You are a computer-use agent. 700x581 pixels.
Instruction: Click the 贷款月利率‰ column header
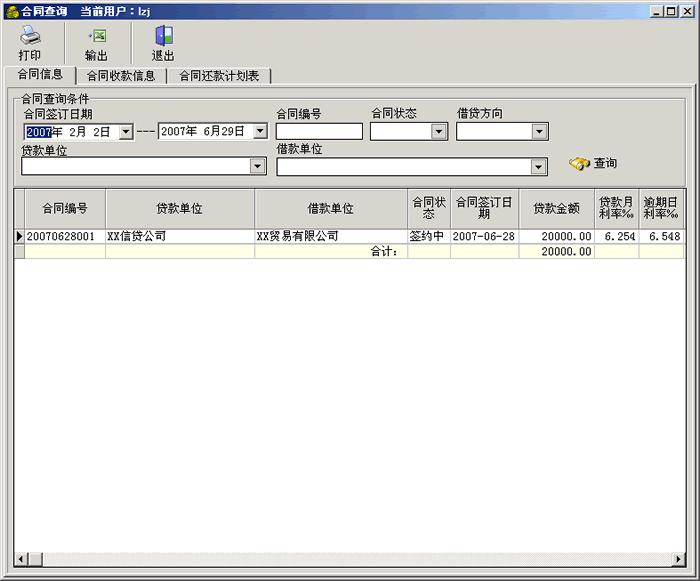pyautogui.click(x=617, y=209)
